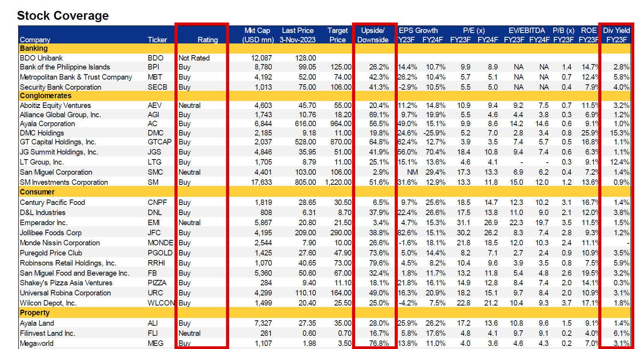Click Aboitiz Equity Ventures name
The width and height of the screenshot is (644, 349).
[x=55, y=106]
